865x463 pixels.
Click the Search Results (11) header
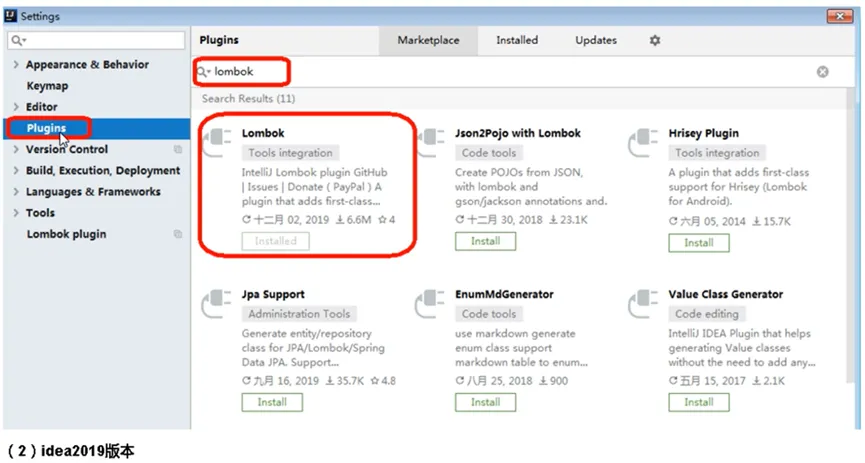click(x=248, y=99)
